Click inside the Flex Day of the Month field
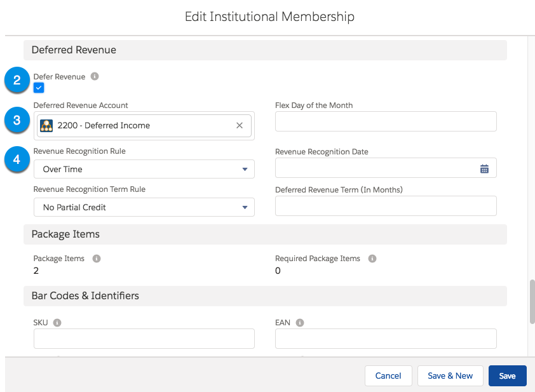This screenshot has width=535, height=392. click(385, 121)
